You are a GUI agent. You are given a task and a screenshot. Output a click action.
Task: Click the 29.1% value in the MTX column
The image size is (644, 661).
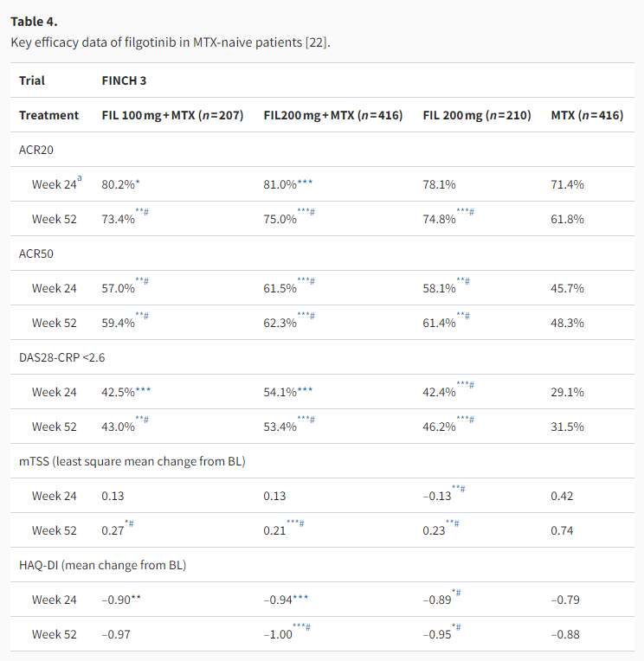567,392
